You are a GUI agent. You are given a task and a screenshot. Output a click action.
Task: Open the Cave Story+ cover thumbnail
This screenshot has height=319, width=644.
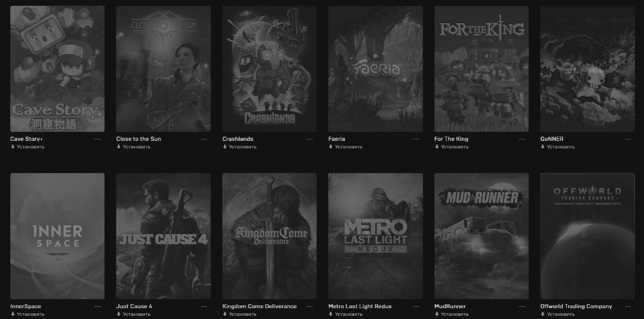(x=57, y=68)
